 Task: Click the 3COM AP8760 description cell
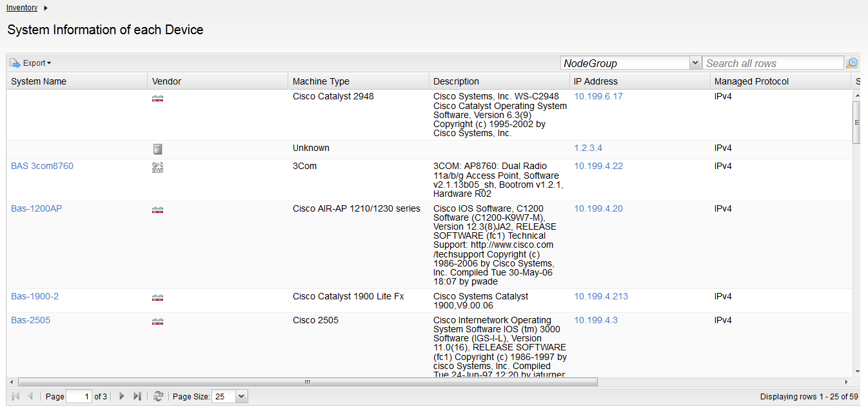[x=499, y=180]
